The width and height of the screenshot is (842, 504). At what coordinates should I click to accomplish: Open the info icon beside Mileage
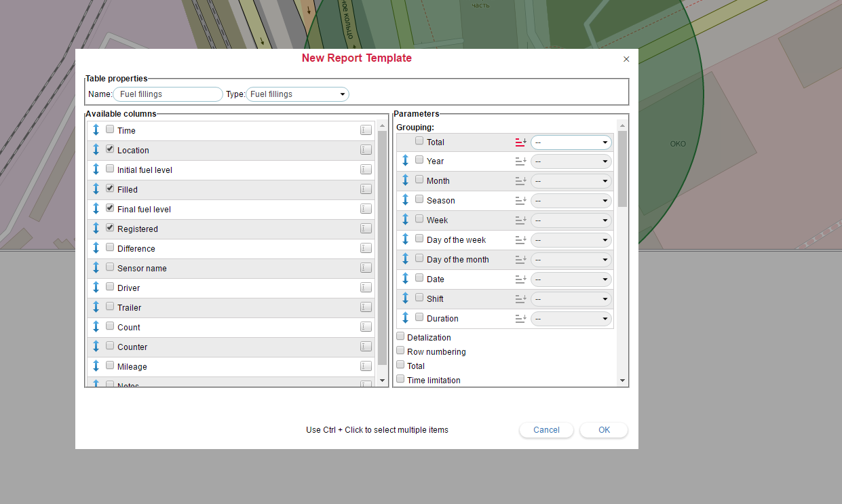pos(366,366)
